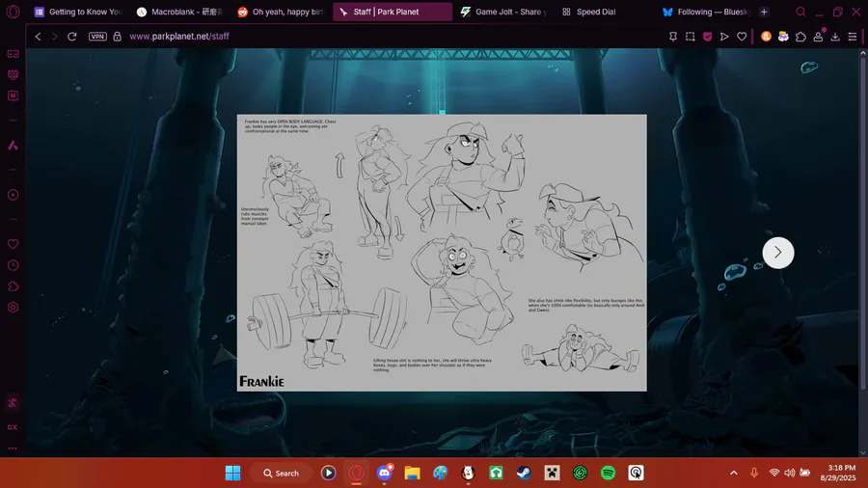868x488 pixels.
Task: Open the ad blocker shield icon
Action: coord(708,37)
